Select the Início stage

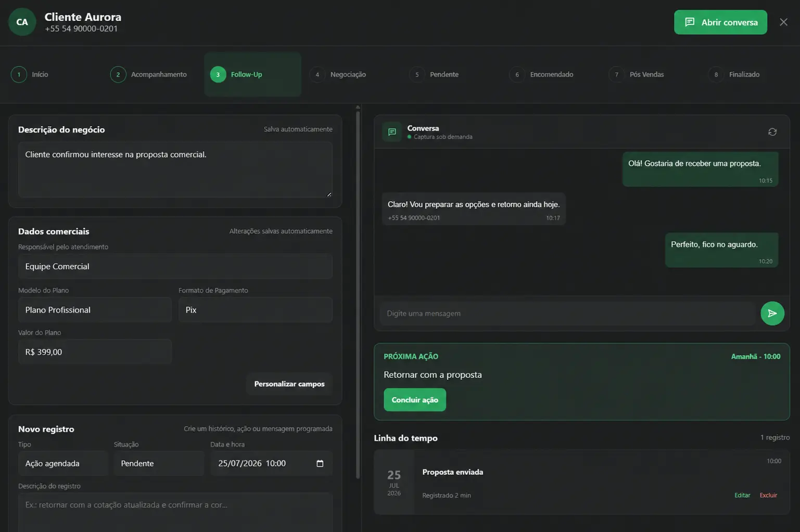tap(30, 74)
